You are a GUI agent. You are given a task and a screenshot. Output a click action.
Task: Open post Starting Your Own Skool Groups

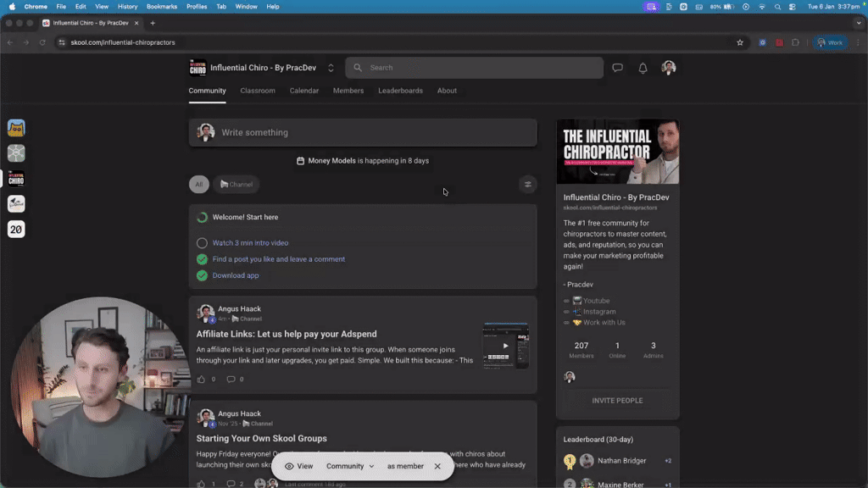261,438
